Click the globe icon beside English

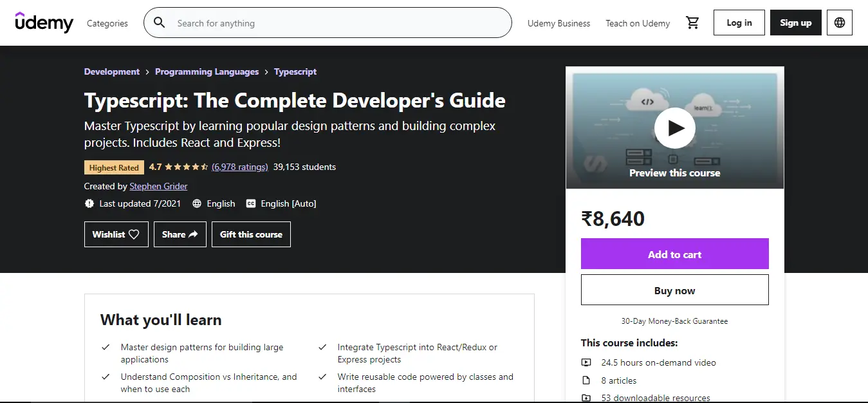(x=197, y=203)
